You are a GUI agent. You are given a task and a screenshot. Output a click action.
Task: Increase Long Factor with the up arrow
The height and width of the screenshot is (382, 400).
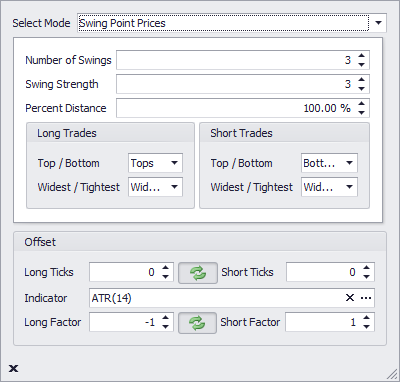(x=165, y=317)
